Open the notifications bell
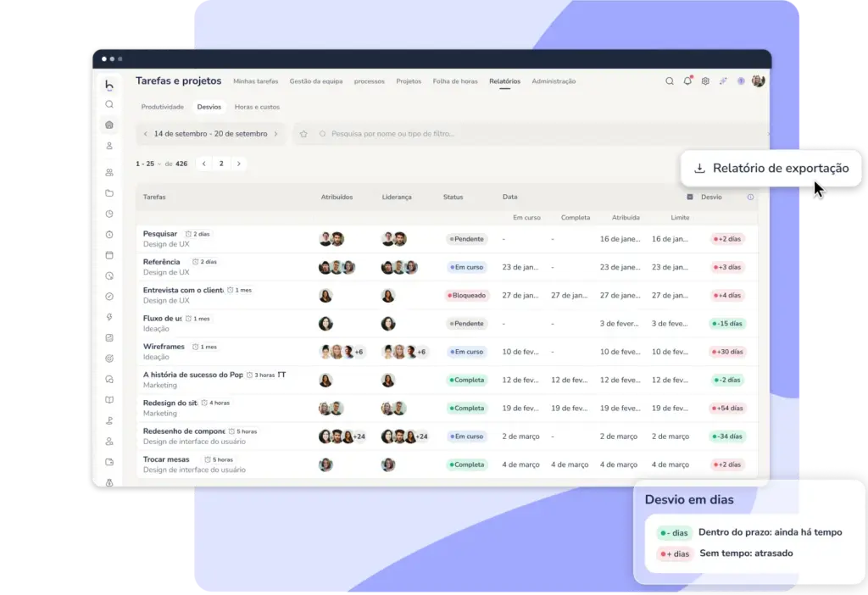This screenshot has height=595, width=868. [x=687, y=81]
